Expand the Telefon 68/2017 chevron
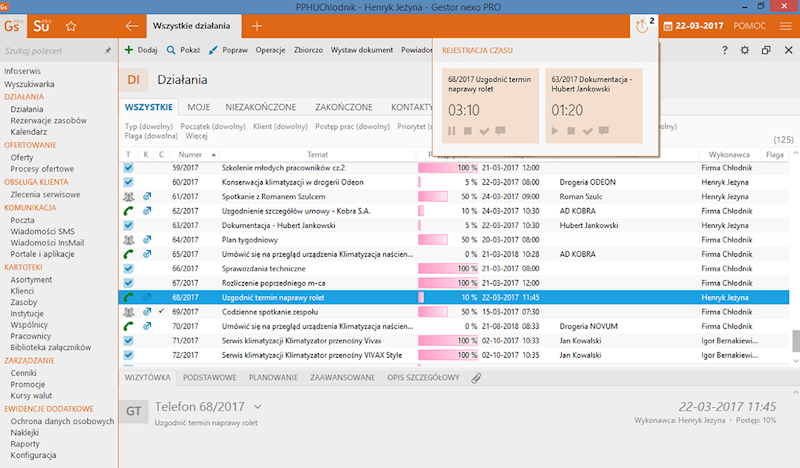Image resolution: width=800 pixels, height=468 pixels. pyautogui.click(x=258, y=407)
